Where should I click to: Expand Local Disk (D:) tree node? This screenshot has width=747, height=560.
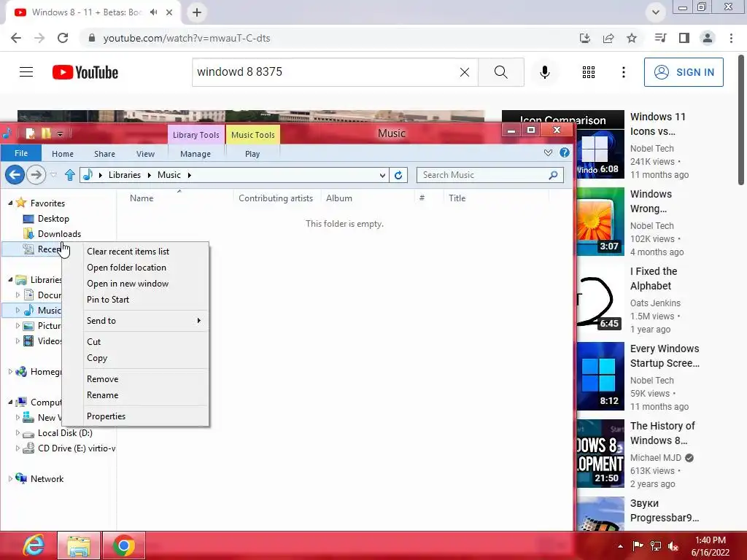pos(18,433)
